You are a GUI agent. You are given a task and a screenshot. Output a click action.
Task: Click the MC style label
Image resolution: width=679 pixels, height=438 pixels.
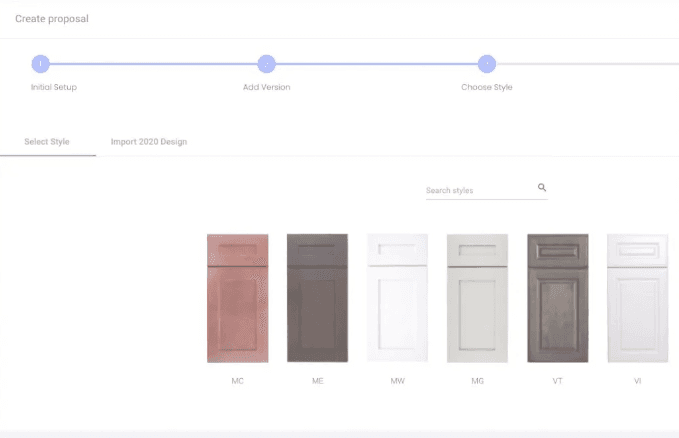tap(237, 381)
